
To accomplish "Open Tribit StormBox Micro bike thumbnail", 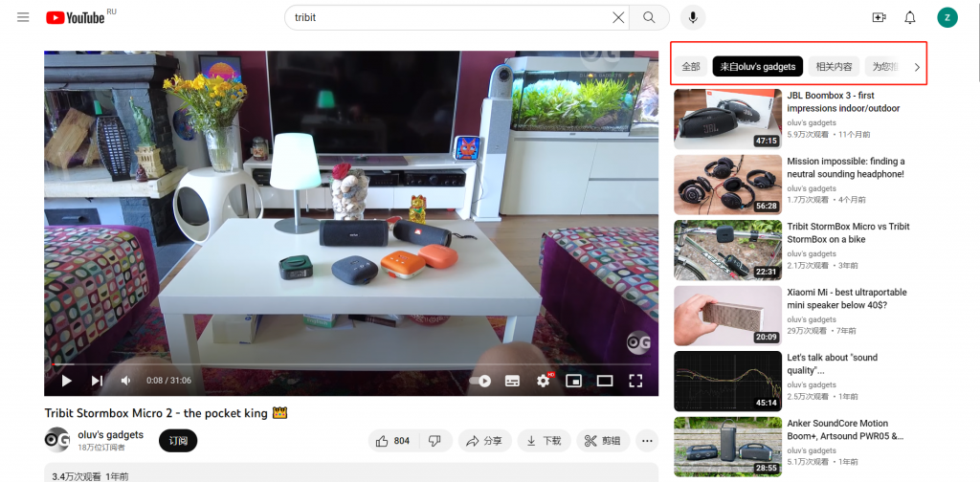I will tap(728, 251).
